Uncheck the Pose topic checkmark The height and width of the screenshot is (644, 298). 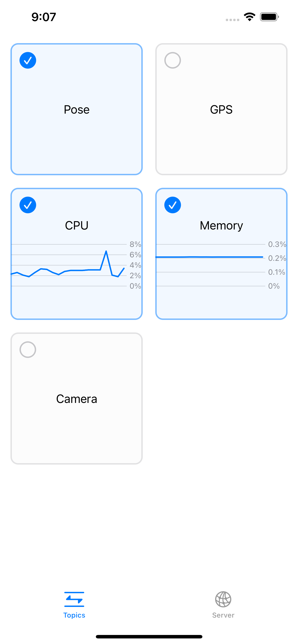(x=28, y=60)
